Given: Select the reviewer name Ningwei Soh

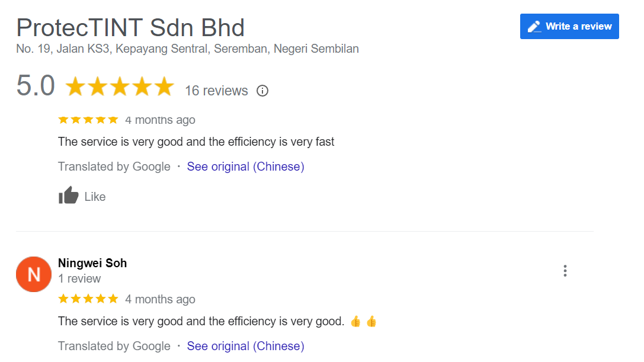Looking at the screenshot, I should (92, 262).
